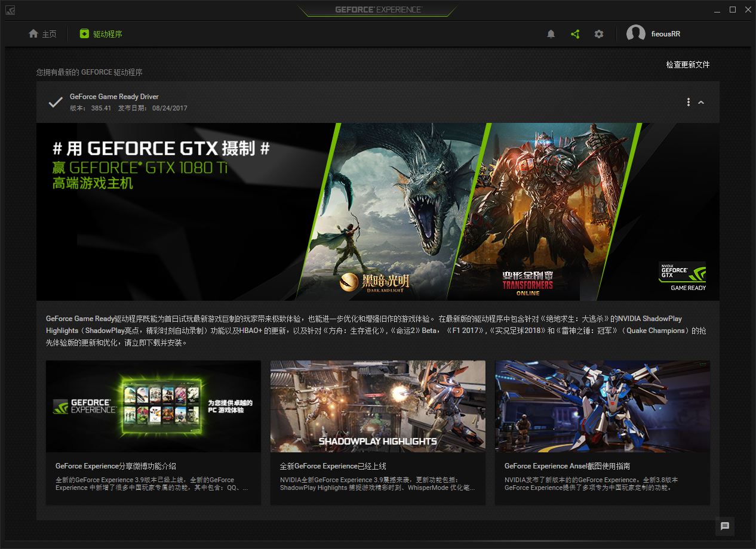This screenshot has height=549, width=756.
Task: Select the 驱动程序 tab
Action: point(107,34)
